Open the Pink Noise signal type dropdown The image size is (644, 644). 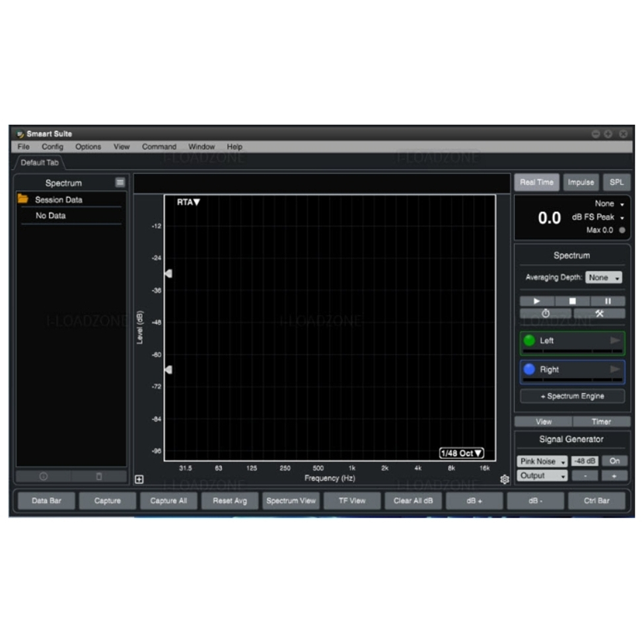[x=542, y=461]
